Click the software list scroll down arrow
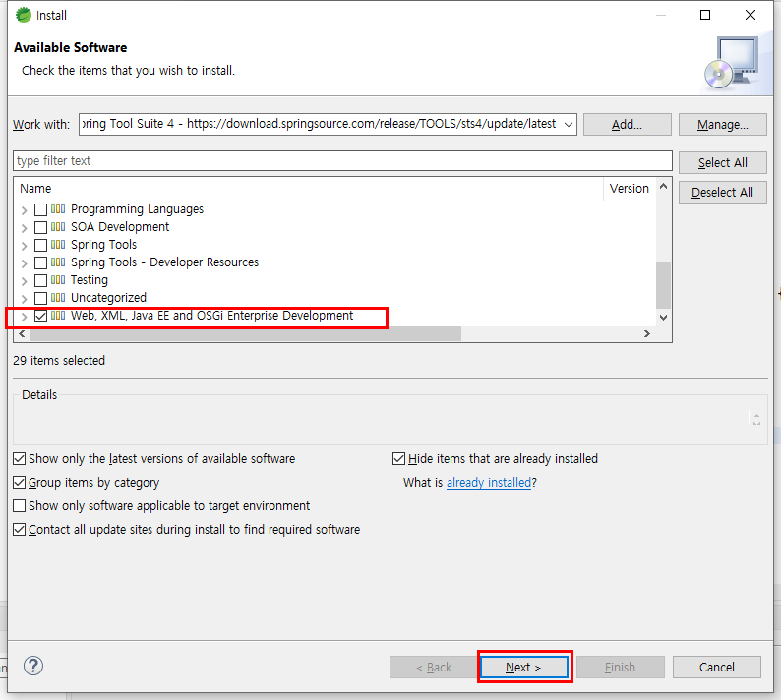 663,318
